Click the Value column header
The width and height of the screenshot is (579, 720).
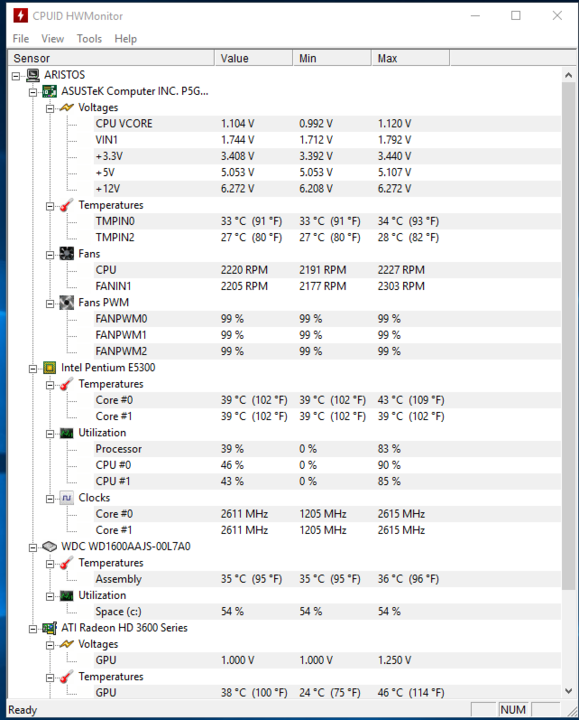[x=253, y=58]
